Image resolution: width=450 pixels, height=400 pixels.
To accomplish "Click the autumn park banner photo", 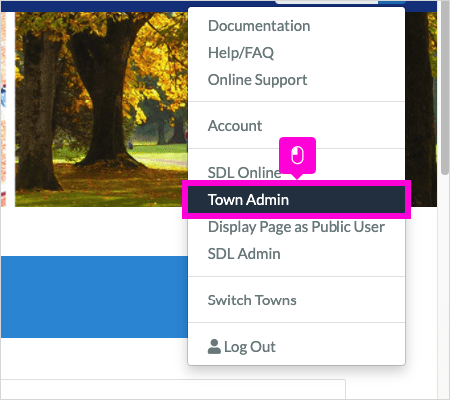I will (x=101, y=109).
